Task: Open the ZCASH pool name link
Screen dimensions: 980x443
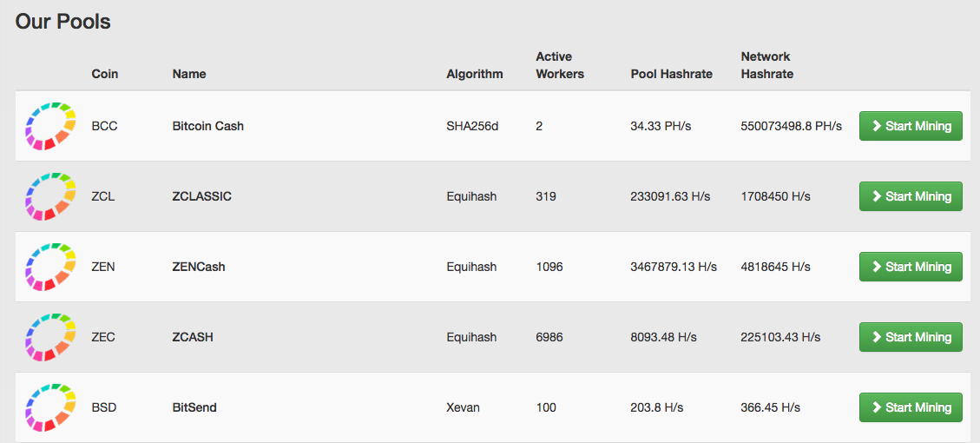Action: [x=193, y=337]
